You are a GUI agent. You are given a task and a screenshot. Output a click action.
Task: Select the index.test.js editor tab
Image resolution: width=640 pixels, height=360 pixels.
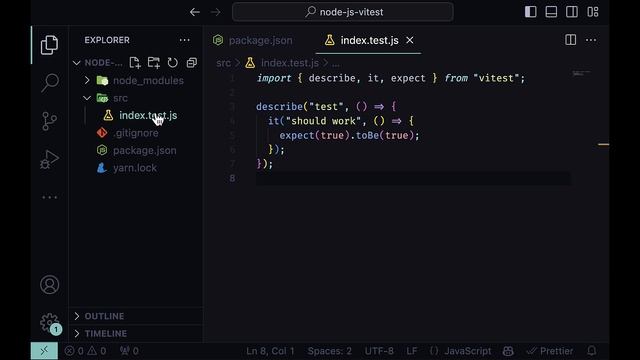pyautogui.click(x=369, y=40)
